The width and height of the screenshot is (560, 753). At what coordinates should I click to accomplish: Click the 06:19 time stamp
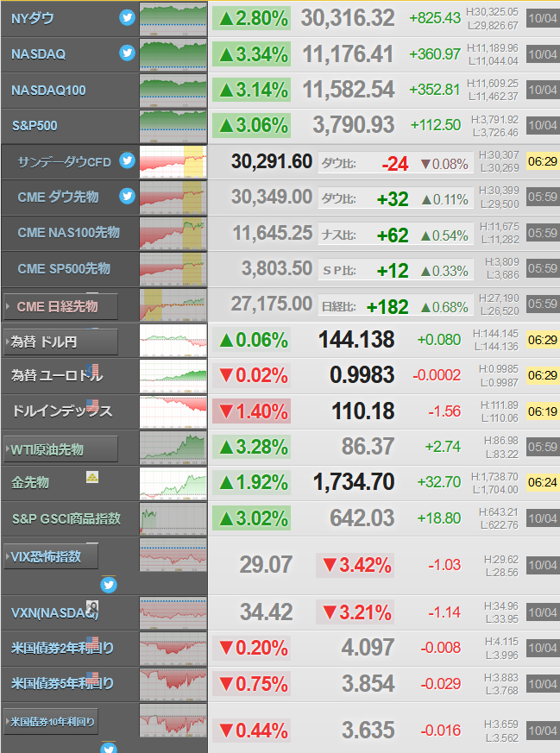[x=543, y=411]
